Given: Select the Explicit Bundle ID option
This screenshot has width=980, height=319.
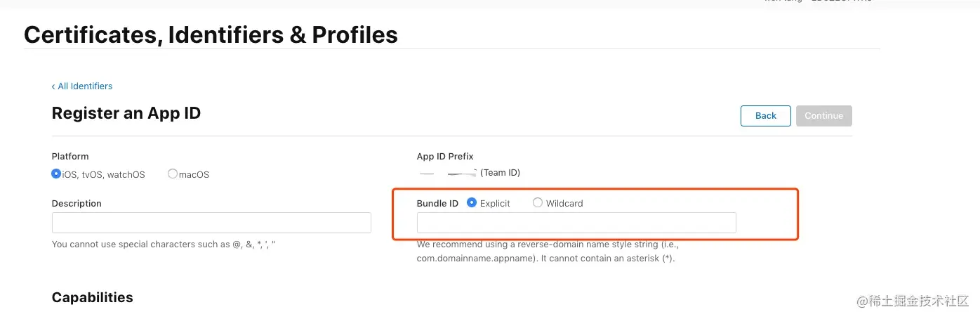Looking at the screenshot, I should click(472, 203).
